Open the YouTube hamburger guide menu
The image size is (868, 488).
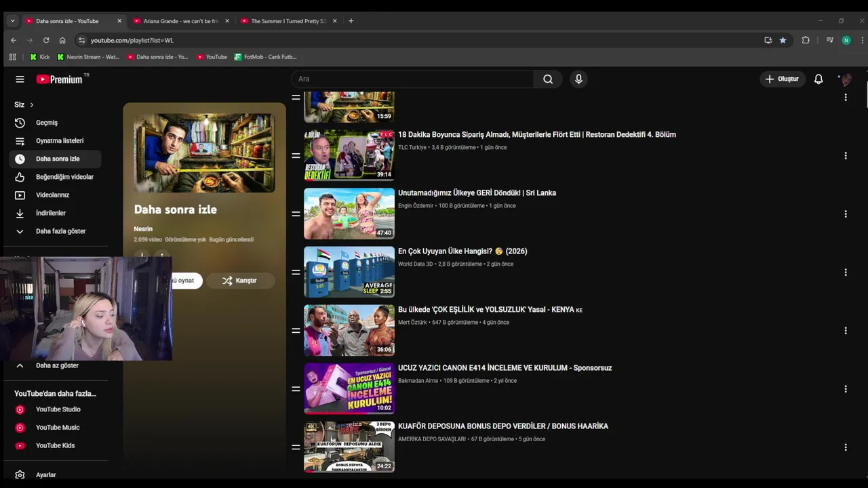tap(20, 79)
